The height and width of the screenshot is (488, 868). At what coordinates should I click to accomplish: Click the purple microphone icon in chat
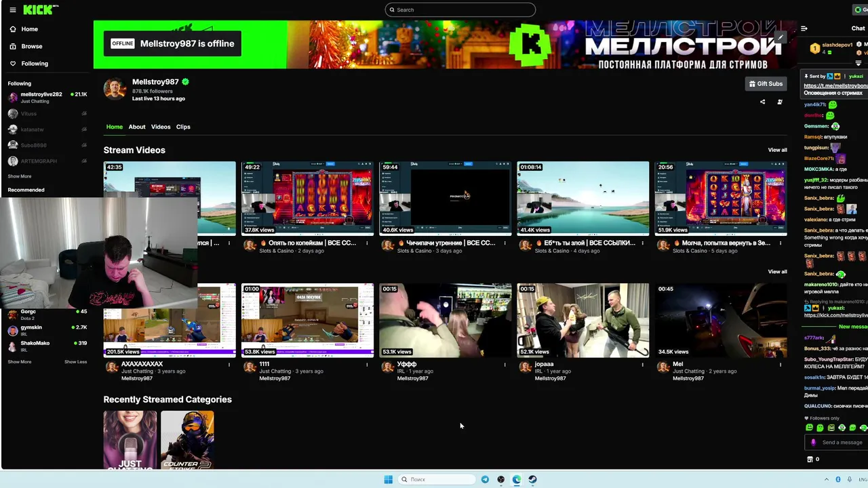click(x=813, y=443)
